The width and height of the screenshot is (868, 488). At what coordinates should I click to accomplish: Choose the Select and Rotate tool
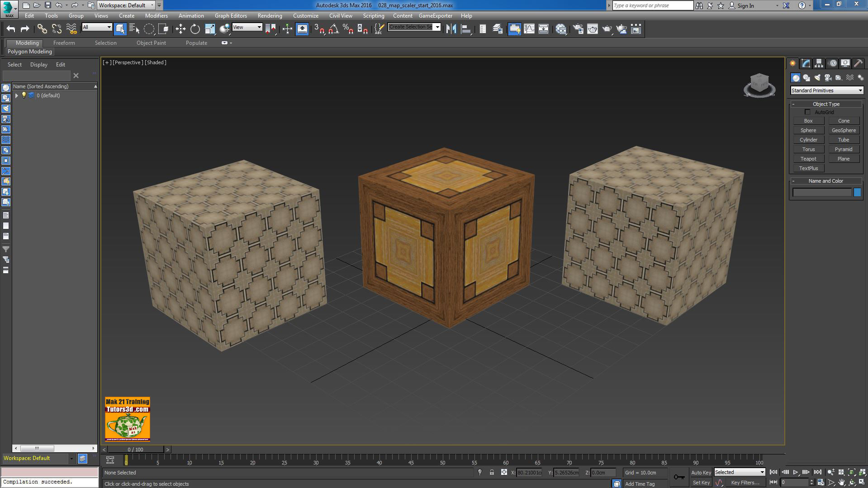195,29
